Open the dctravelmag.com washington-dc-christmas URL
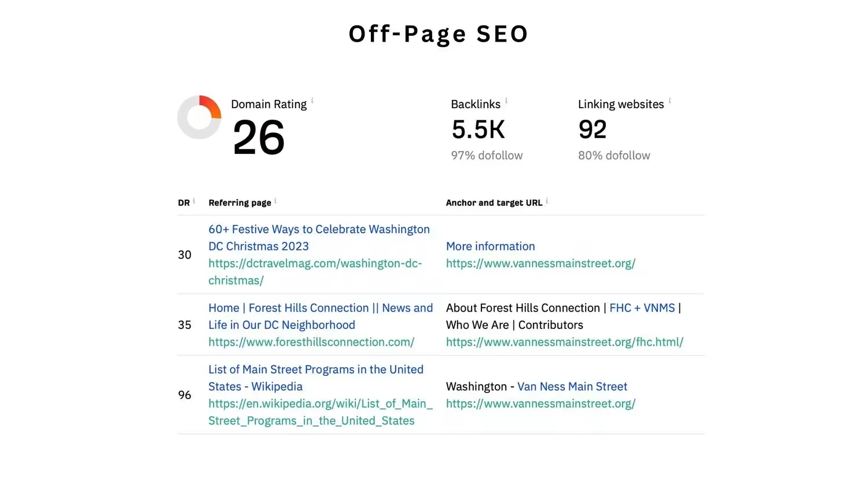868x488 pixels. pos(315,272)
